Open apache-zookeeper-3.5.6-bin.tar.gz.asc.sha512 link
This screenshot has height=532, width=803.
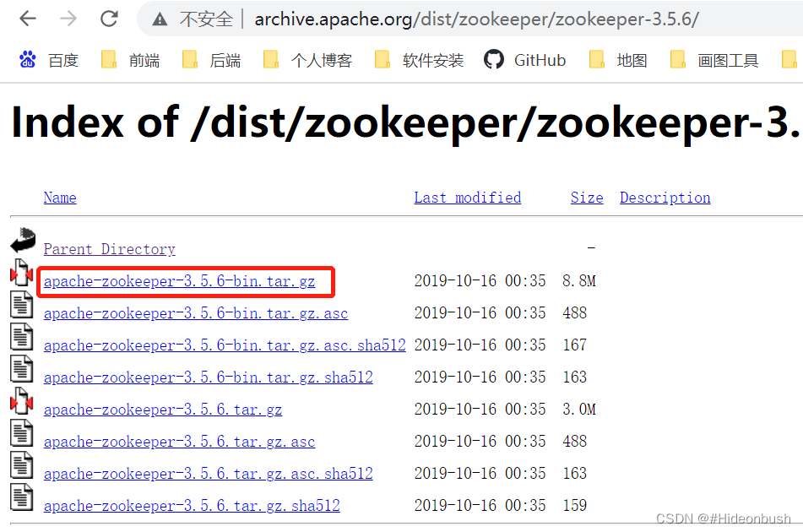point(225,345)
